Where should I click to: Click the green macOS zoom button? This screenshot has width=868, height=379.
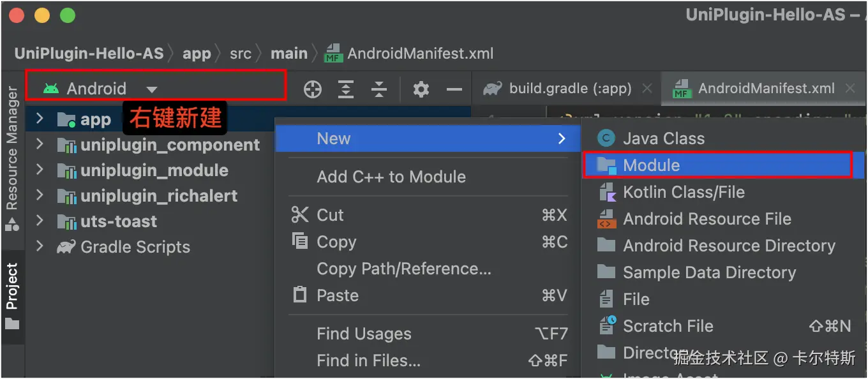pos(67,16)
